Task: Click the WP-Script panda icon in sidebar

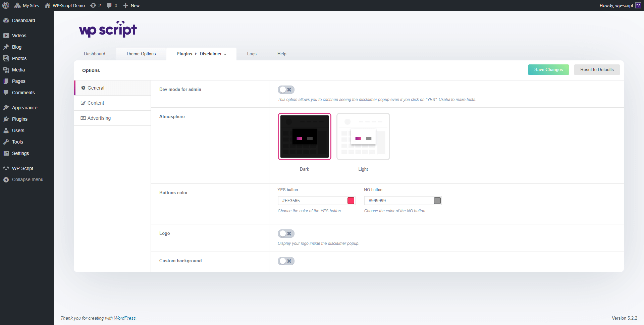Action: [6, 168]
